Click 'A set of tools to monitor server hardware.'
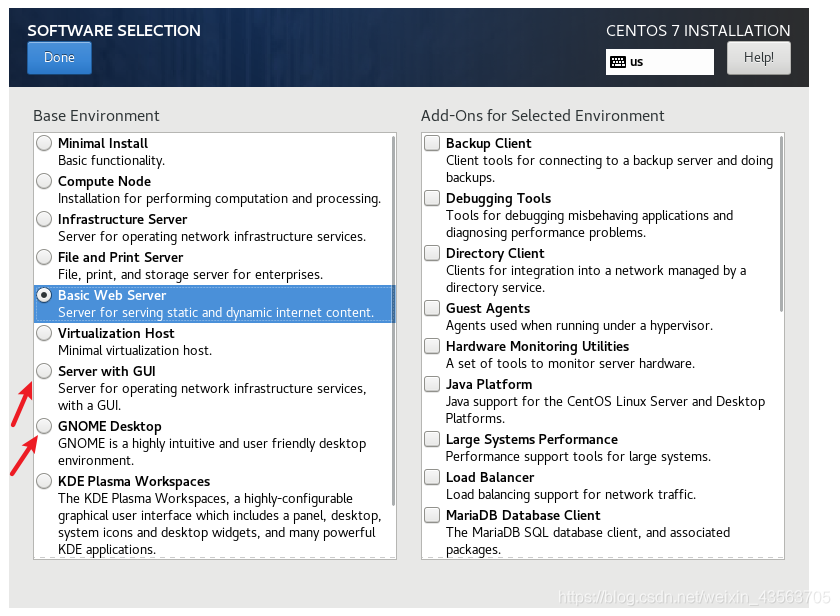Viewport: 840px width, 616px height. [x=570, y=364]
